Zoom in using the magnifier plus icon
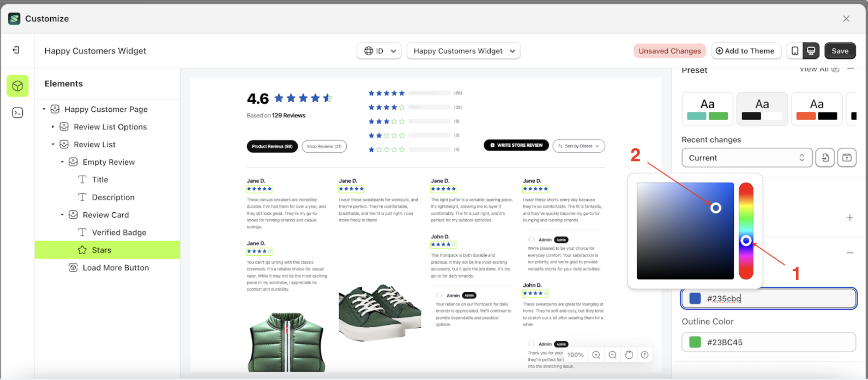The width and height of the screenshot is (868, 380). pos(596,355)
